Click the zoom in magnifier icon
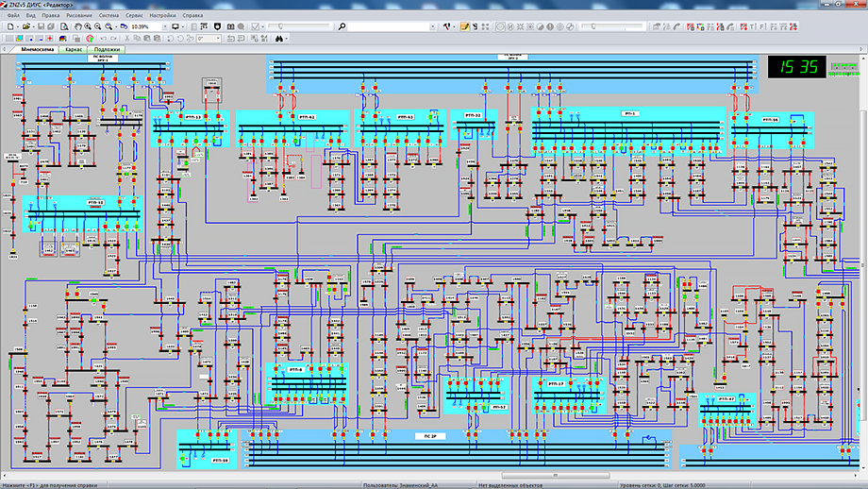This screenshot has width=868, height=489. click(x=88, y=26)
